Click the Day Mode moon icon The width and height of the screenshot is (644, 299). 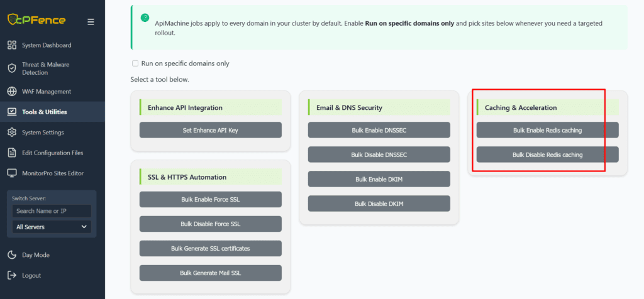pyautogui.click(x=11, y=255)
